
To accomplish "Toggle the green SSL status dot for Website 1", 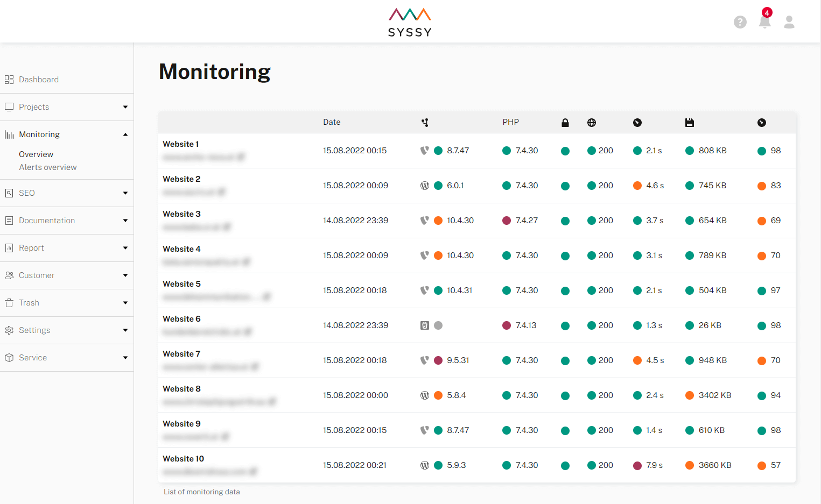I will [x=565, y=151].
